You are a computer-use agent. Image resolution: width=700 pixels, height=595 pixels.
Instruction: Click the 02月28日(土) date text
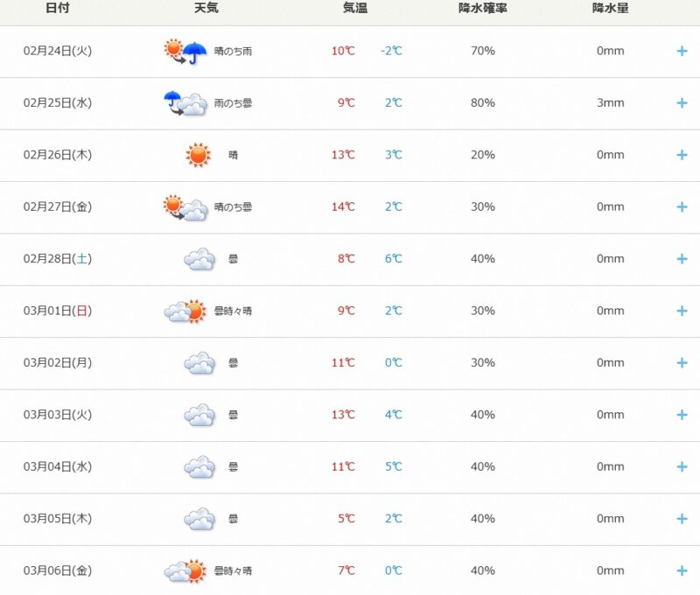pos(58,259)
